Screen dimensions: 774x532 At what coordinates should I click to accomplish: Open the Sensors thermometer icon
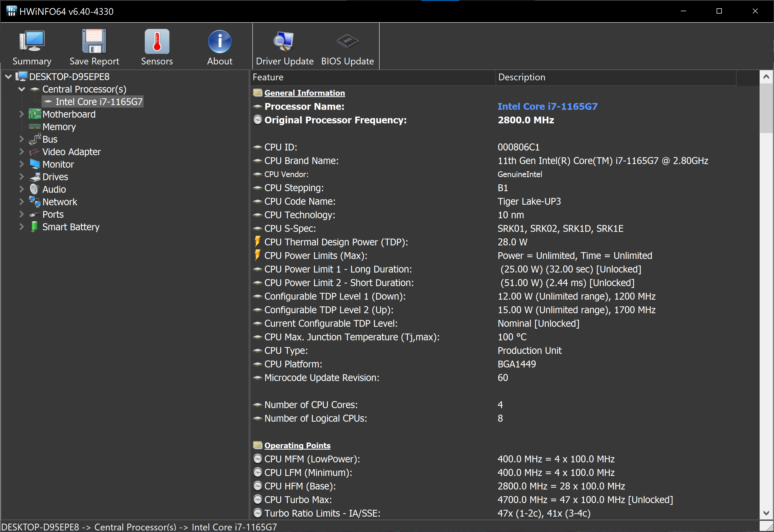click(157, 41)
